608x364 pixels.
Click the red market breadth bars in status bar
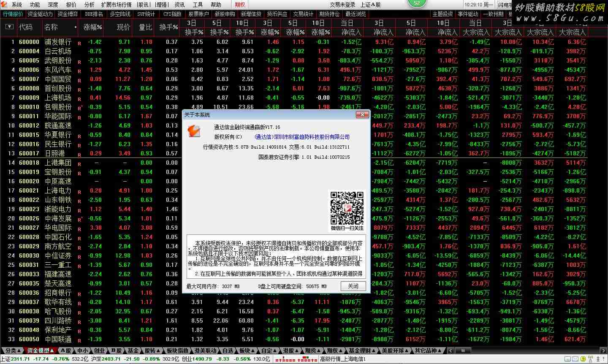[x=296, y=359]
